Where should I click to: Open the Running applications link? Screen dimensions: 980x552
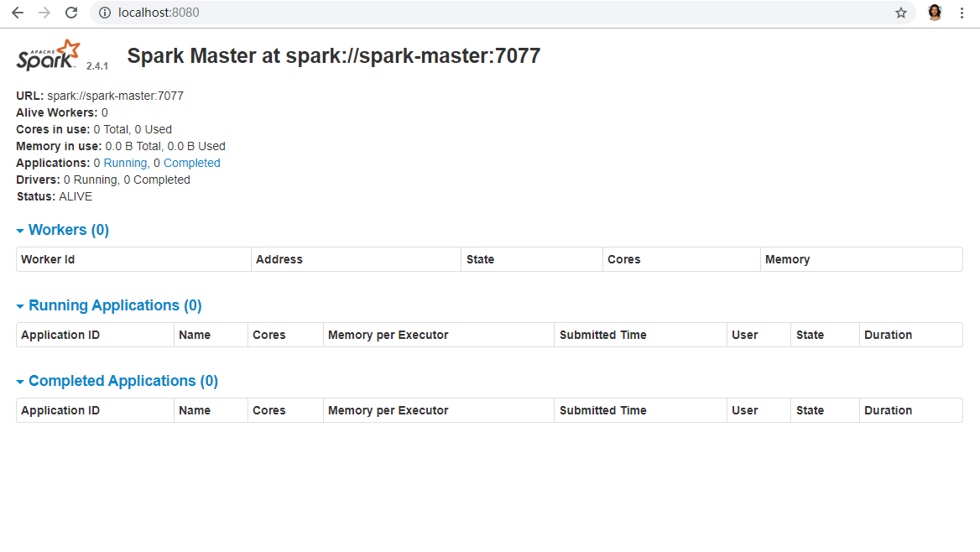point(125,163)
